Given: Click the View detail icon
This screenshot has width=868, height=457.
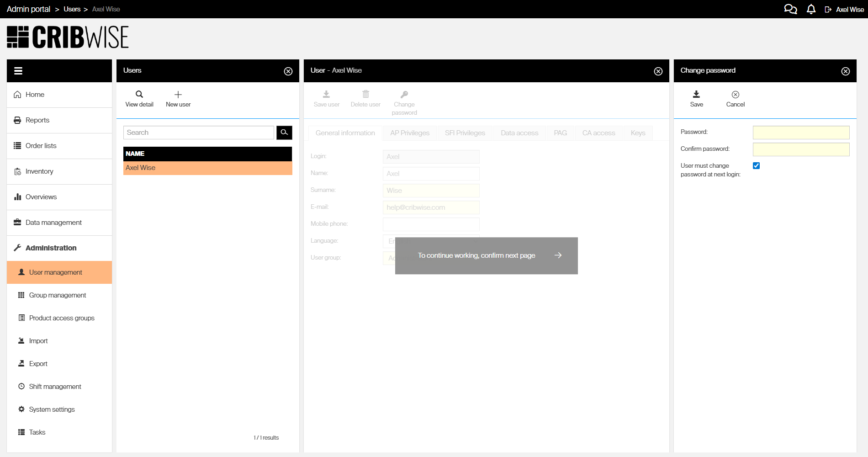Looking at the screenshot, I should click(139, 98).
